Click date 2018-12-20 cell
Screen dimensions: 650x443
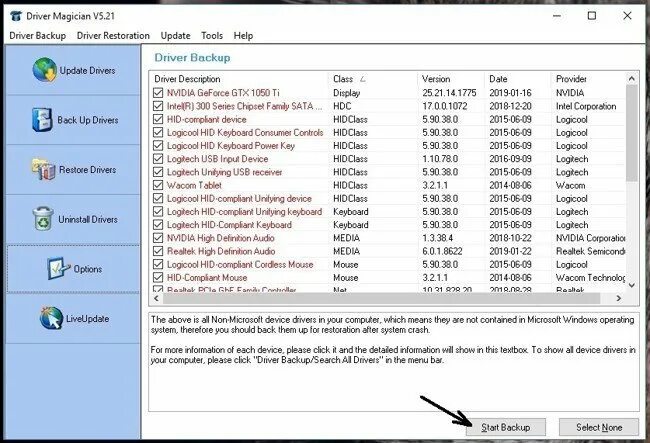(x=510, y=106)
